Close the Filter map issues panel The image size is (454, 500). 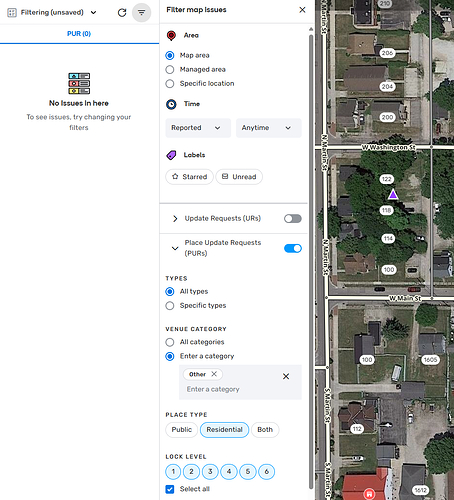302,10
